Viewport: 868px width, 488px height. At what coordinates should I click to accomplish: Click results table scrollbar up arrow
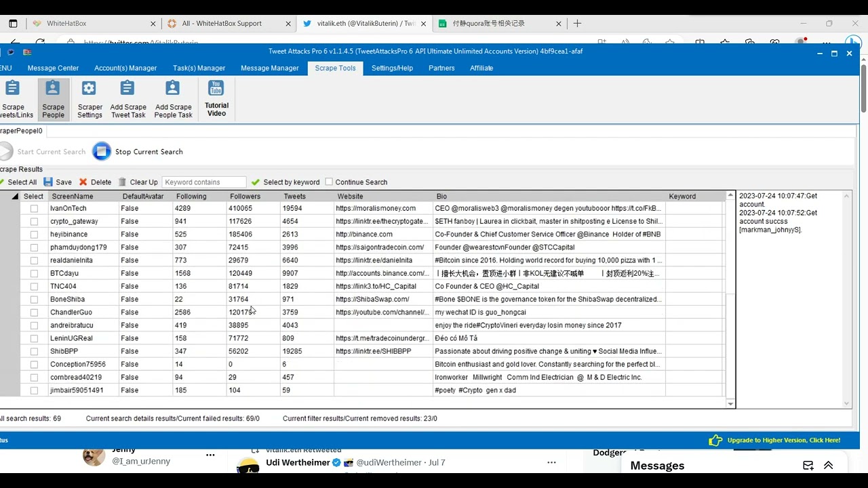click(x=730, y=196)
